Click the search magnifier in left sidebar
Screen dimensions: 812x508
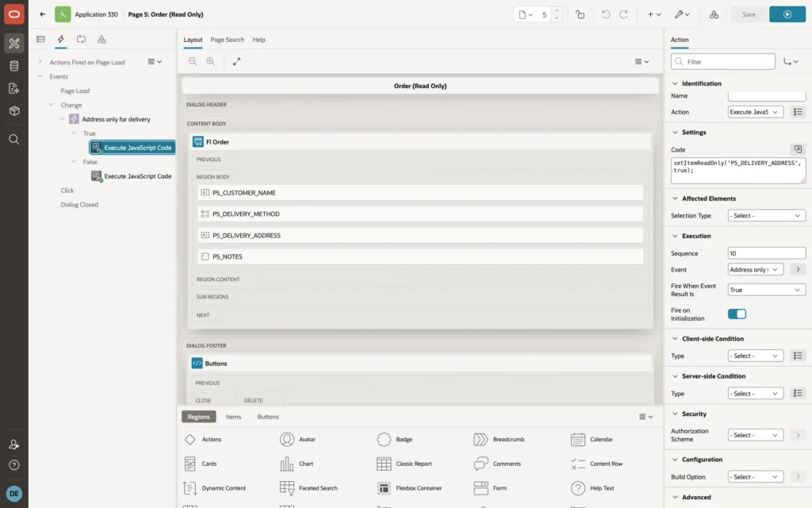tap(14, 140)
